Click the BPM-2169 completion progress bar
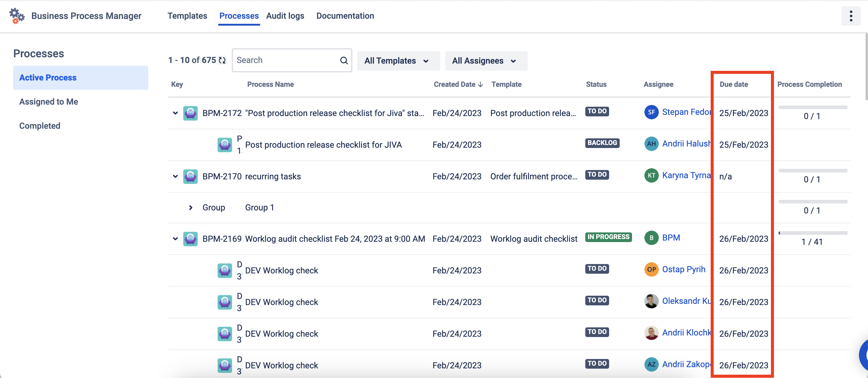 tap(813, 233)
